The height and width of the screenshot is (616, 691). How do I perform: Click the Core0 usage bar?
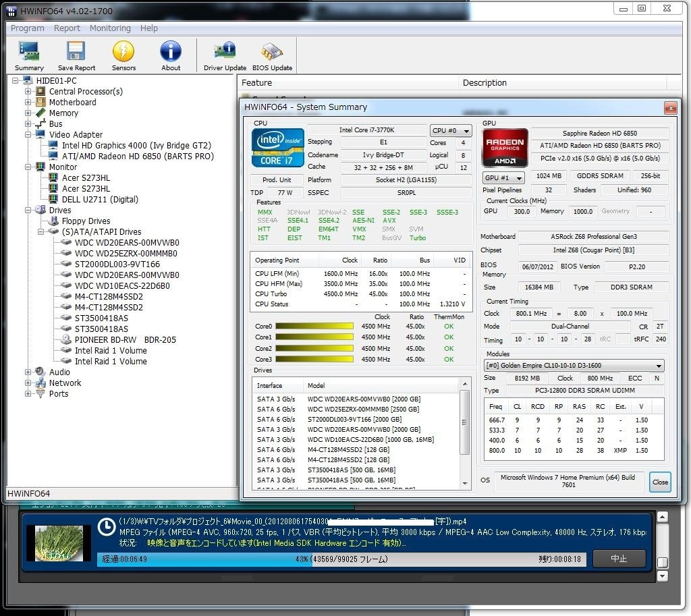[x=314, y=327]
